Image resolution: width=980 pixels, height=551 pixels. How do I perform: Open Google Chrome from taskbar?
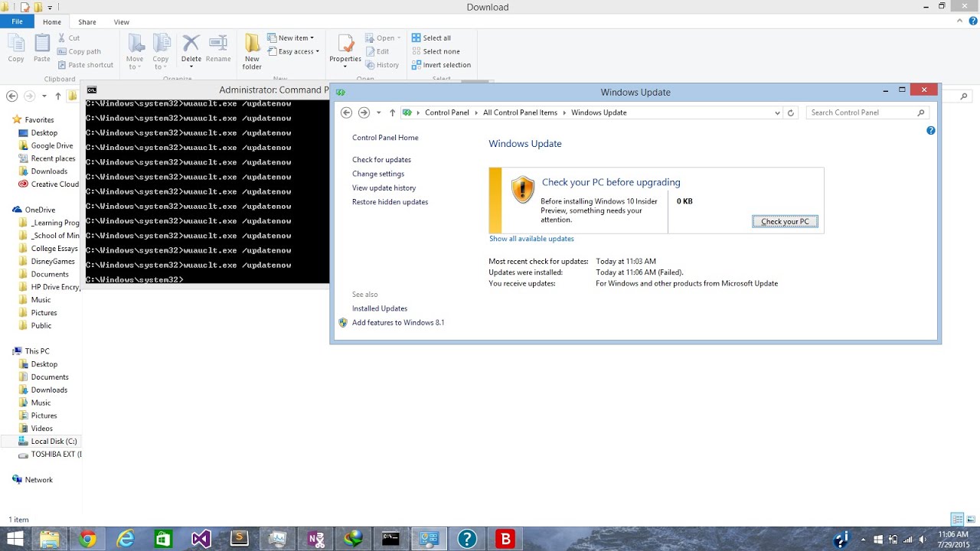point(87,539)
